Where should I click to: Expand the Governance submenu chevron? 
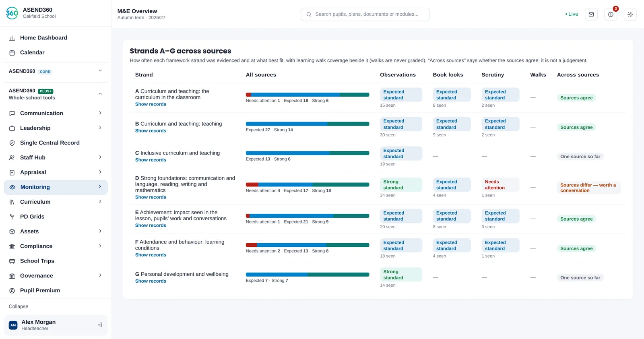100,275
